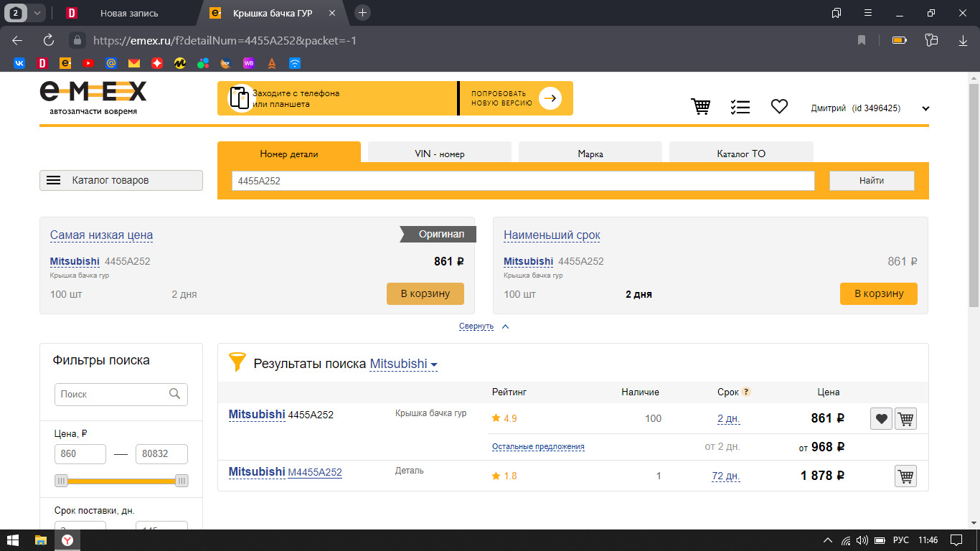The image size is (980, 551).
Task: Click the right price slider handle
Action: [182, 481]
